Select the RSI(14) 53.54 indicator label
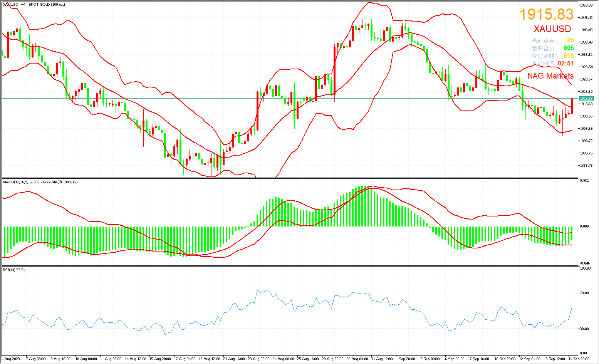Screen dimensions: 599x364 (14, 270)
